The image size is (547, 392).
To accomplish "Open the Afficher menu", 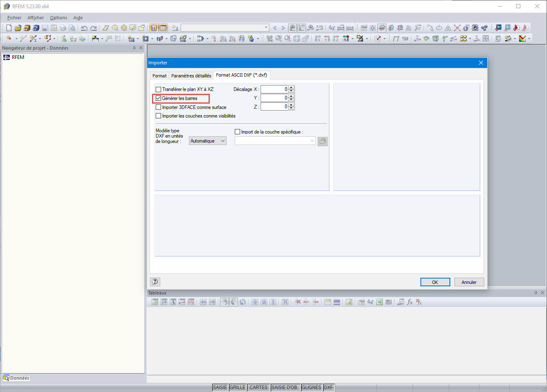I will tap(36, 18).
